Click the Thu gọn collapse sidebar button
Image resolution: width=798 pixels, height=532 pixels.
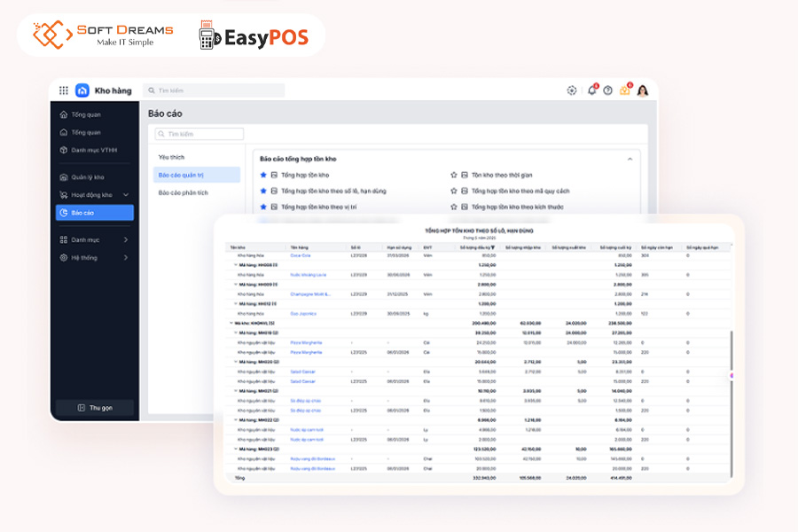pos(94,408)
